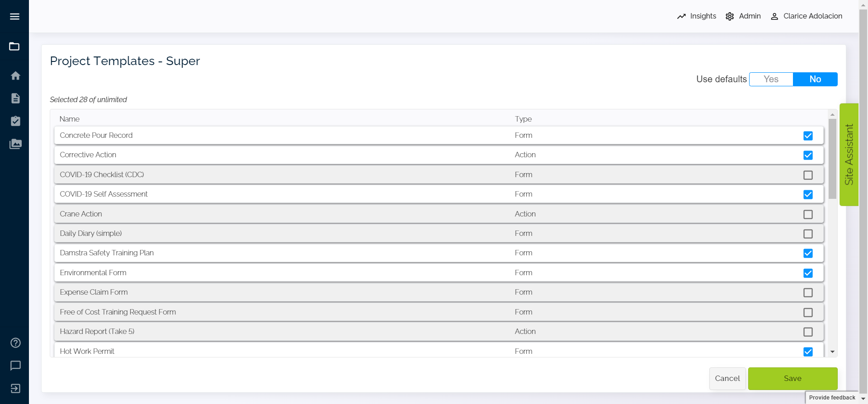Screen dimensions: 868x404
Task: Go to the home icon in the sidebar
Action: [x=15, y=75]
